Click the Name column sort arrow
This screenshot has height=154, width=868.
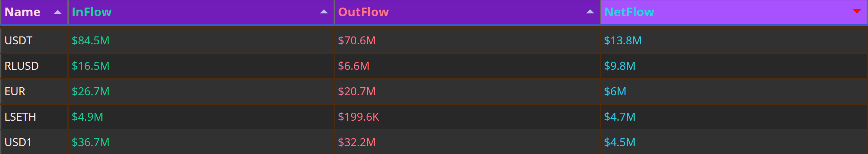click(x=58, y=12)
